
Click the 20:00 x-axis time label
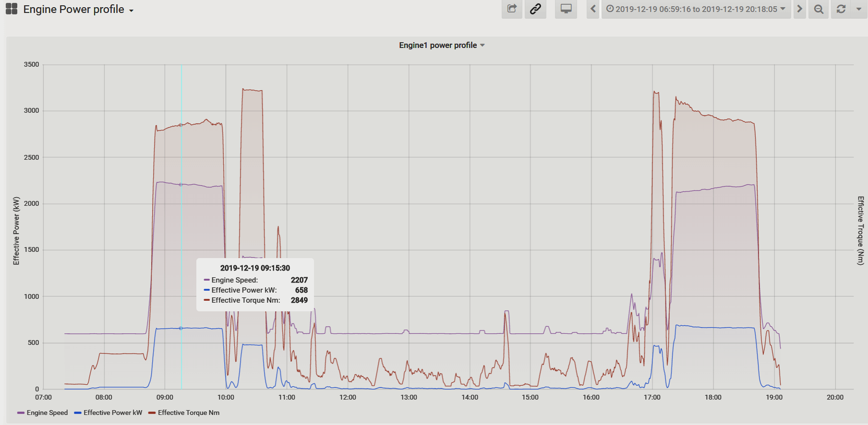point(835,397)
